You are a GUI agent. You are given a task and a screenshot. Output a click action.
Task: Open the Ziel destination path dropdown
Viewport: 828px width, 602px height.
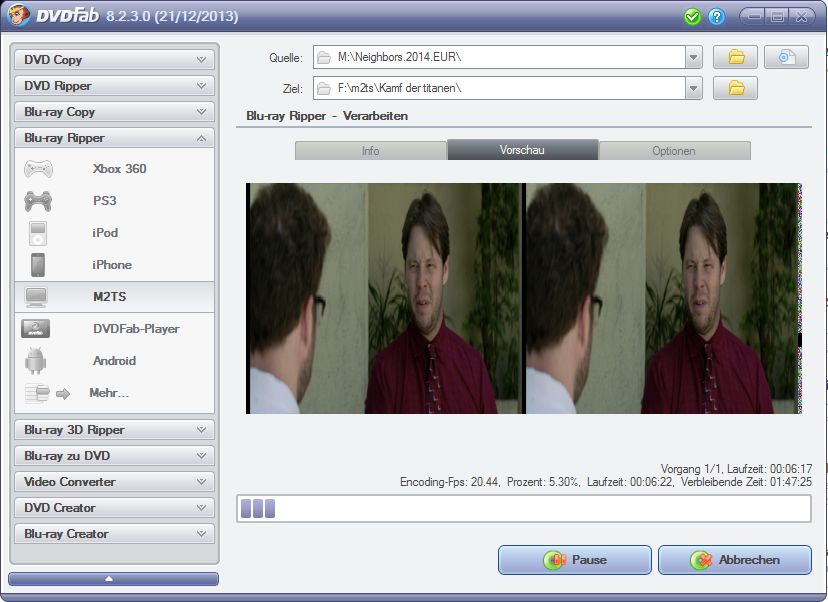tap(693, 88)
